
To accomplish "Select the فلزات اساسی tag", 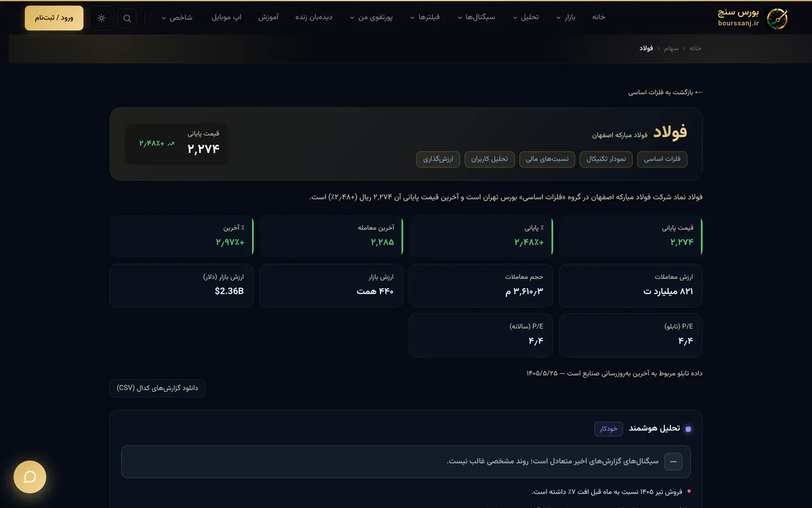I will pos(662,159).
